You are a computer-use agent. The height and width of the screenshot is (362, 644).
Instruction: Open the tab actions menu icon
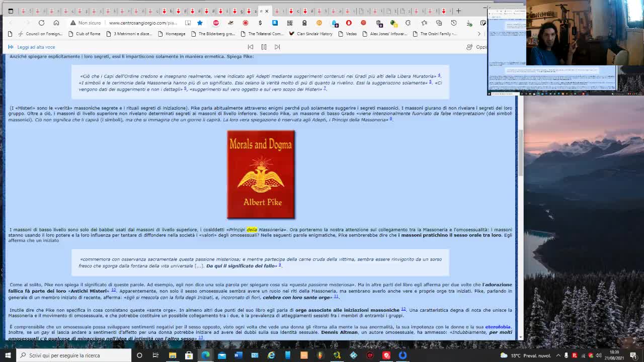[x=11, y=11]
